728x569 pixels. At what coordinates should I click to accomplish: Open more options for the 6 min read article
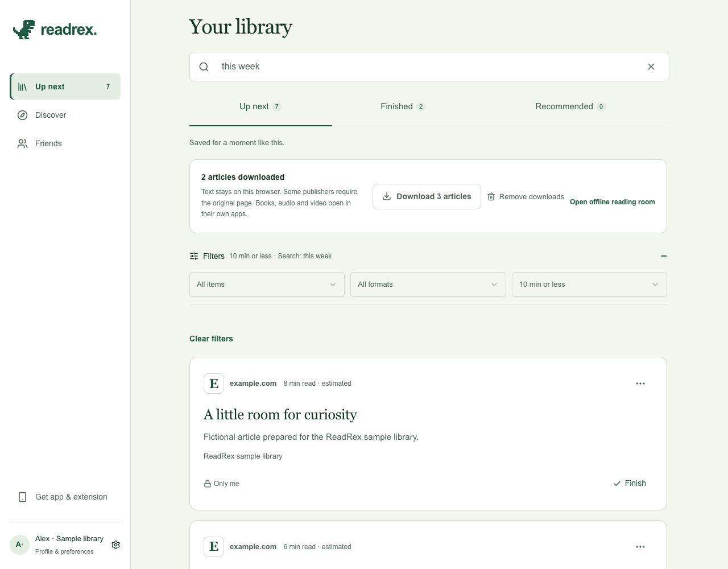[x=640, y=547]
